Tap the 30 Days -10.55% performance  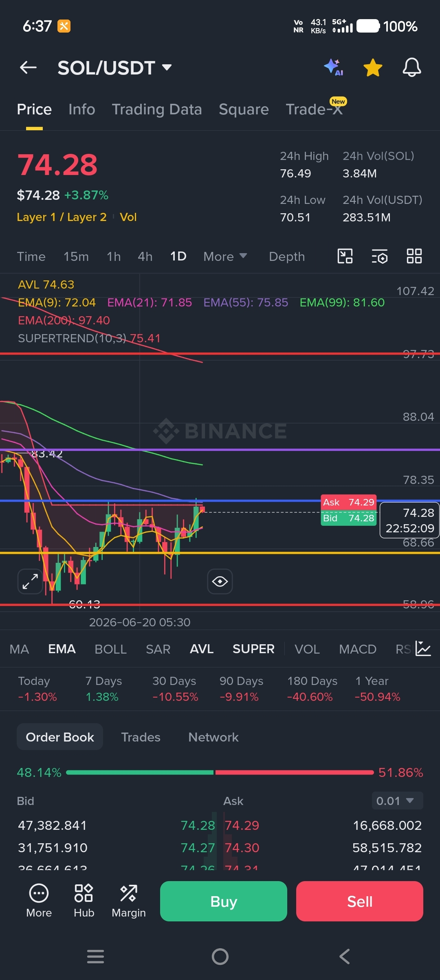175,689
